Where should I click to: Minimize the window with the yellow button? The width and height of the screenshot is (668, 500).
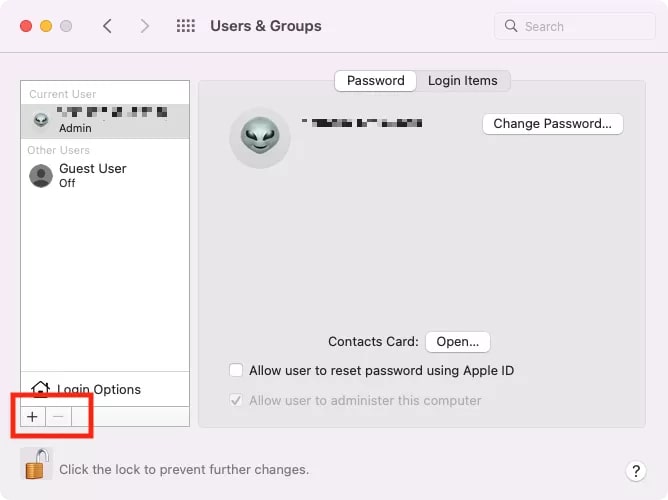tap(46, 26)
